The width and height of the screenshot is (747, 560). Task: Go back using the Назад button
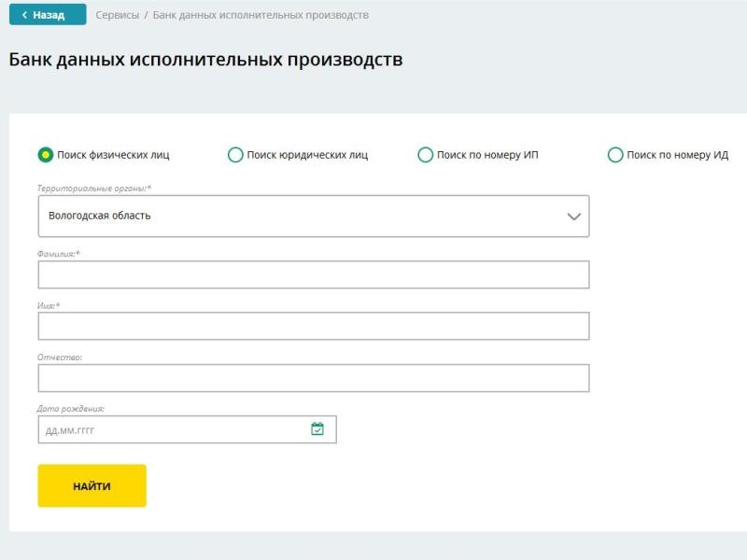coord(48,15)
